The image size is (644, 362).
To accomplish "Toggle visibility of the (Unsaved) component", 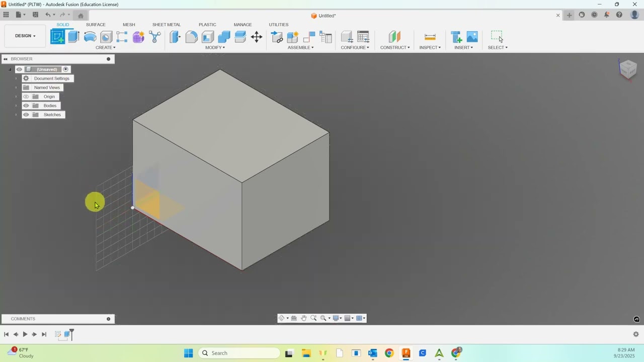I will pyautogui.click(x=19, y=69).
